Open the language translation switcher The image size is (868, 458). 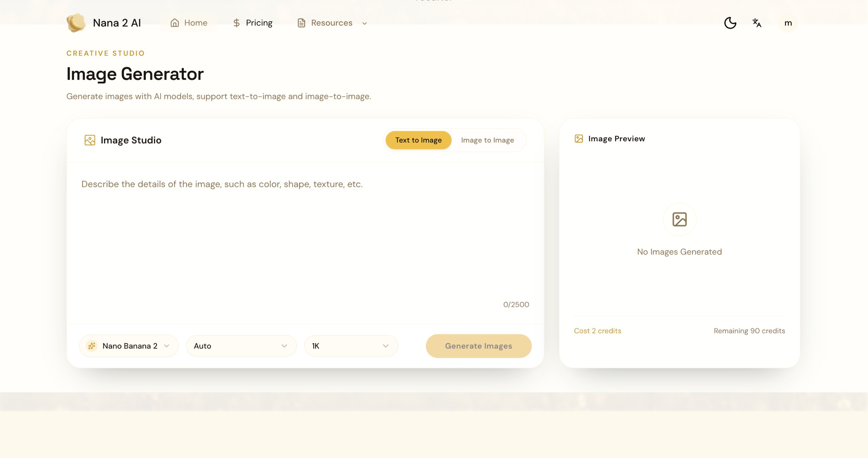pos(757,23)
